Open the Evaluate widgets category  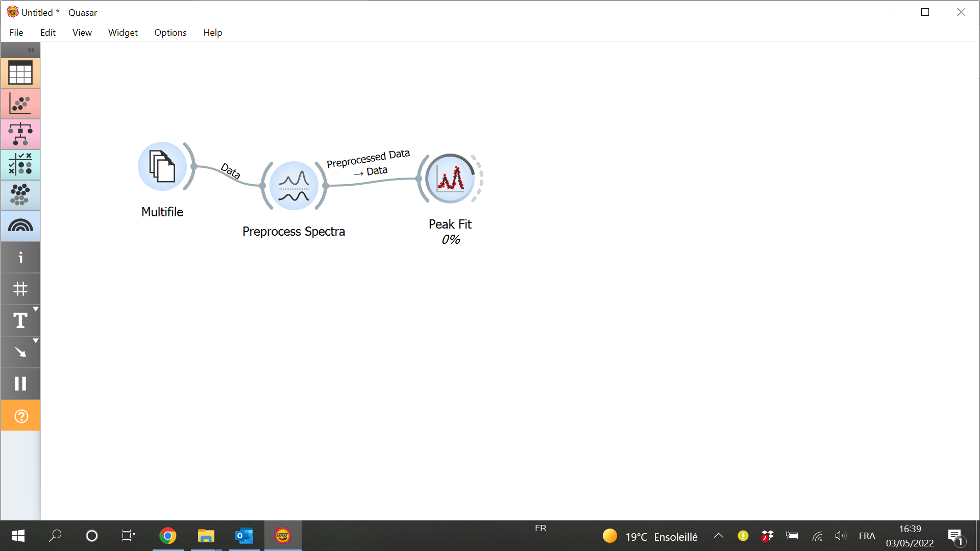tap(20, 165)
